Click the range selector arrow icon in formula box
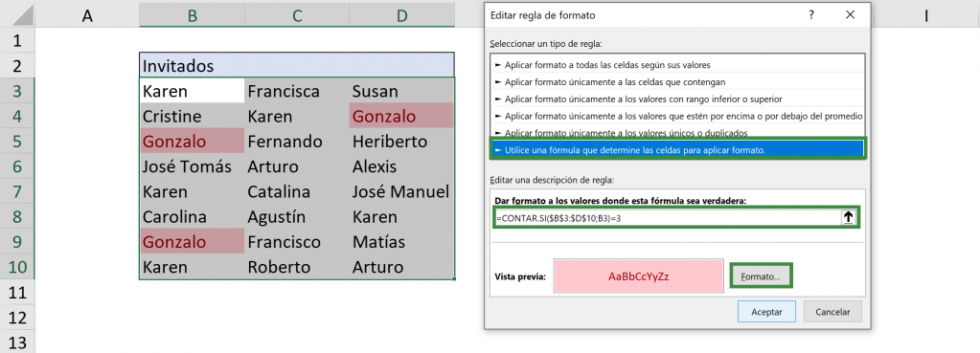The image size is (980, 353). tap(848, 218)
